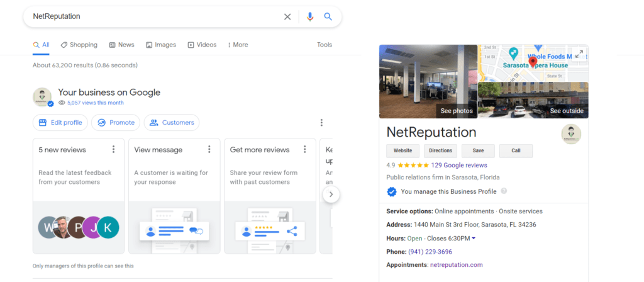Select the All results tab
This screenshot has width=644, height=282.
tap(41, 45)
